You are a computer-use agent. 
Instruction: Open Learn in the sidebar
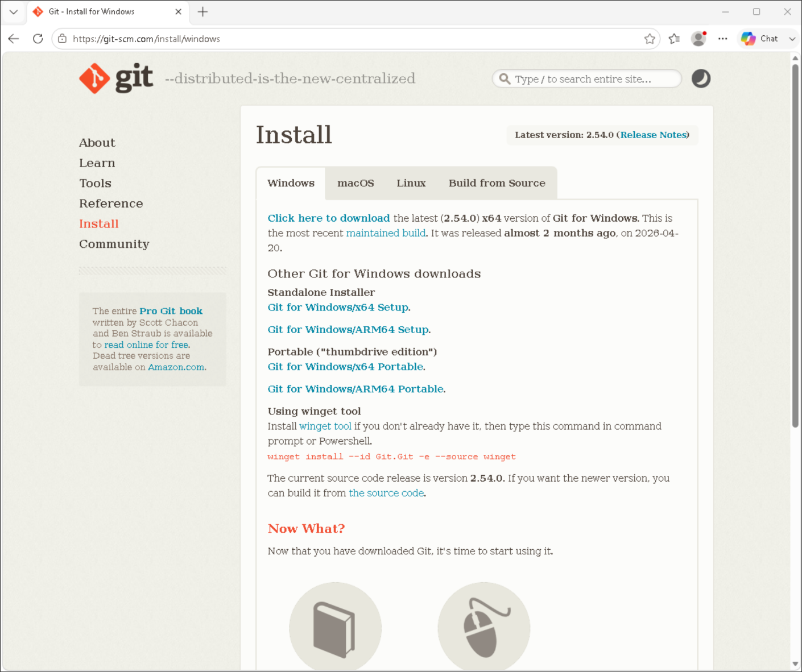pos(97,163)
